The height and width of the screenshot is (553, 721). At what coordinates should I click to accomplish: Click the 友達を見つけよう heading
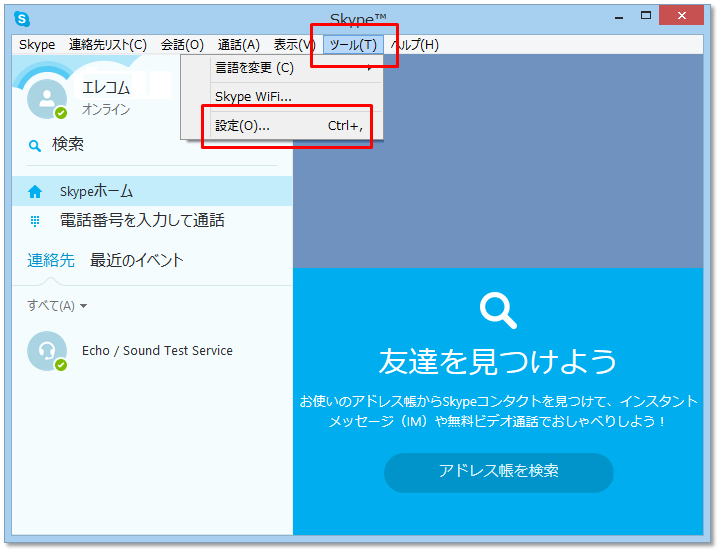tap(498, 361)
